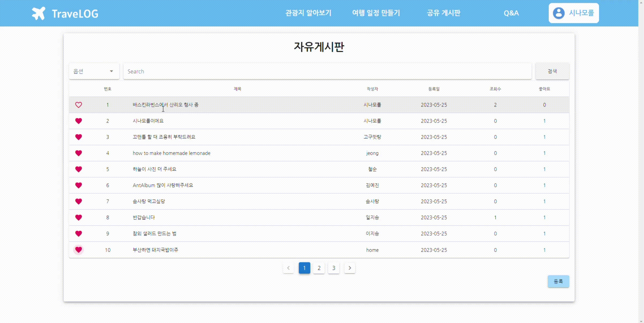Click the dropdown arrow beside 옵션
The height and width of the screenshot is (323, 644).
click(111, 71)
